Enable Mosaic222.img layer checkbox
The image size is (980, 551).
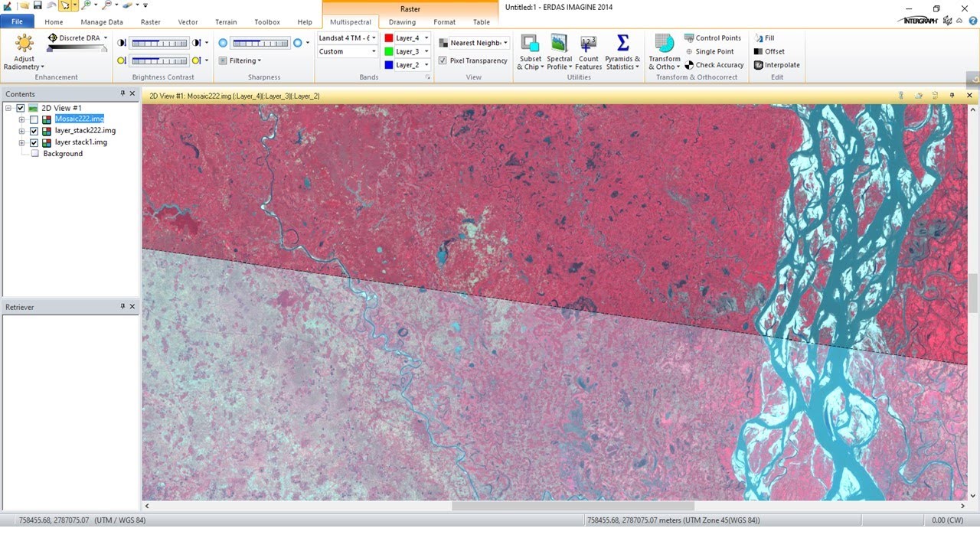(x=34, y=119)
